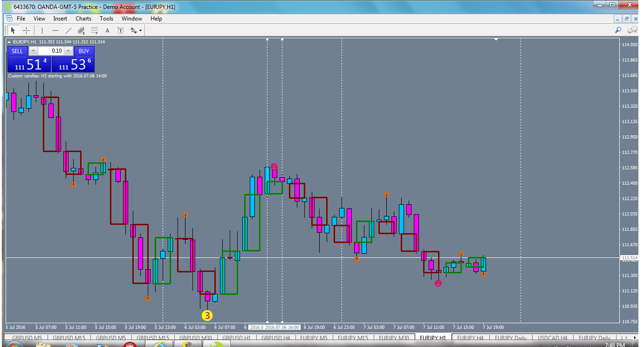644x347 pixels.
Task: Select the standard cursor tool
Action: coord(13,30)
